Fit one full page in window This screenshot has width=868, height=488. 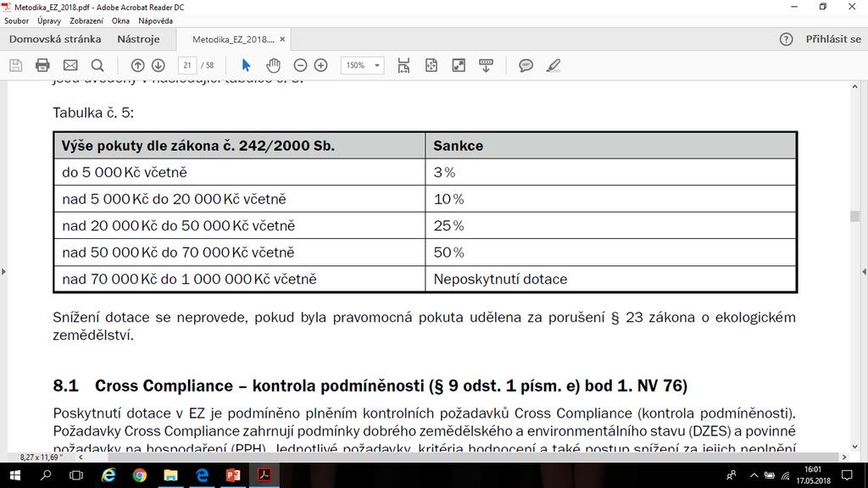click(431, 65)
